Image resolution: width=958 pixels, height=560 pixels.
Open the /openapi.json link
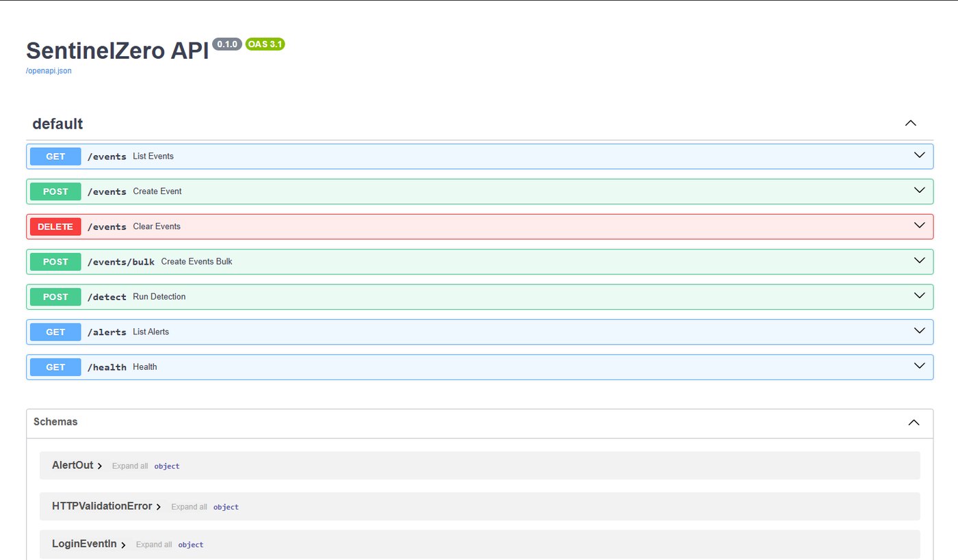click(49, 70)
